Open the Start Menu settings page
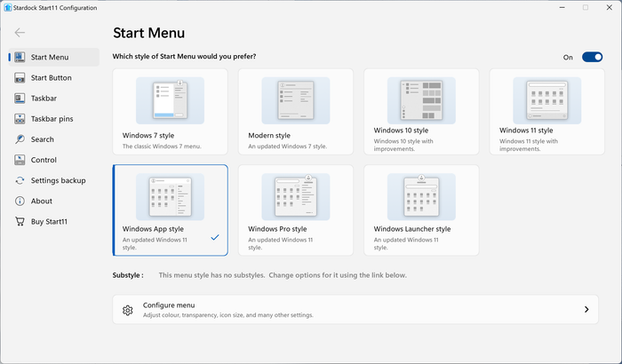This screenshot has width=622, height=364. [54, 57]
